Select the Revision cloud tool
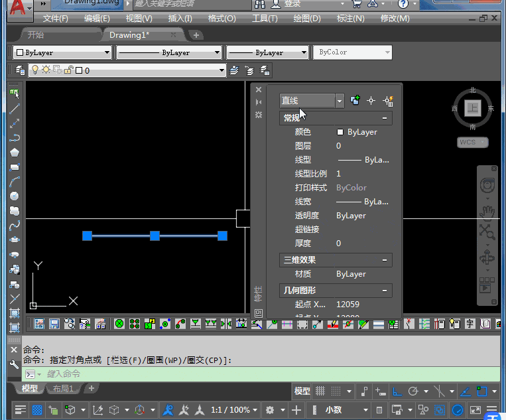The width and height of the screenshot is (506, 420). [15, 210]
